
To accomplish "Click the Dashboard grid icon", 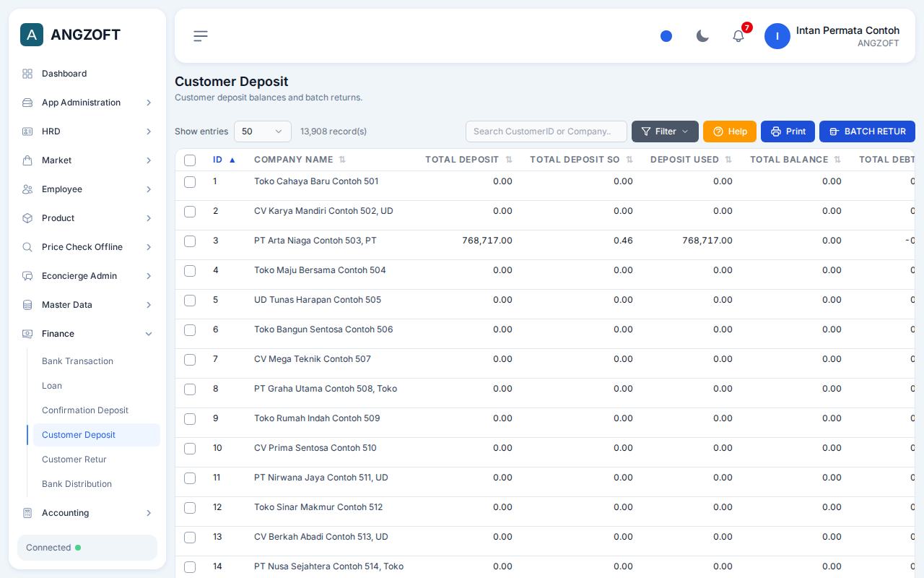I will [27, 74].
